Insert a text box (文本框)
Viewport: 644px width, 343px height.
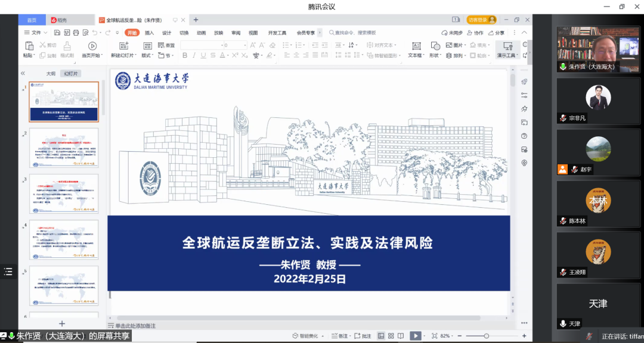(x=416, y=46)
